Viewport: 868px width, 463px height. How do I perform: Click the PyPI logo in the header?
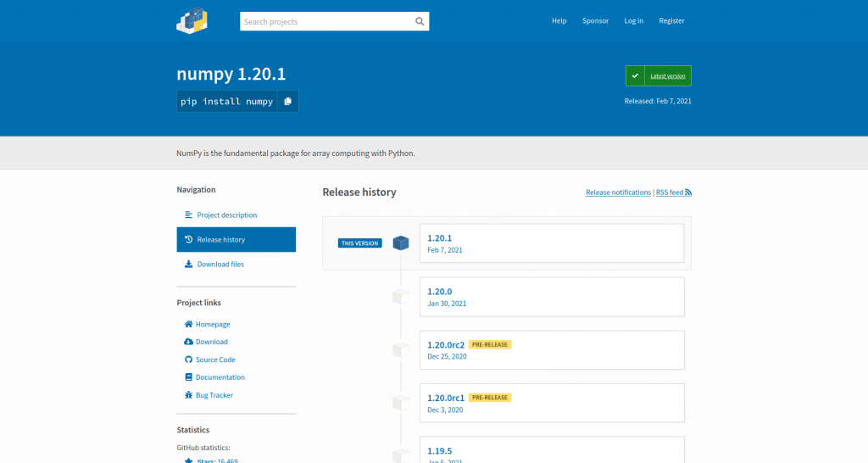192,21
